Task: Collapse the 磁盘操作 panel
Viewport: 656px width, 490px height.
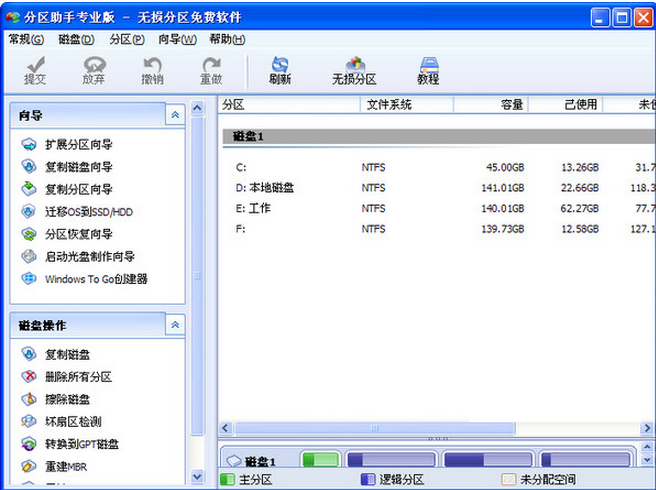Action: (x=175, y=325)
